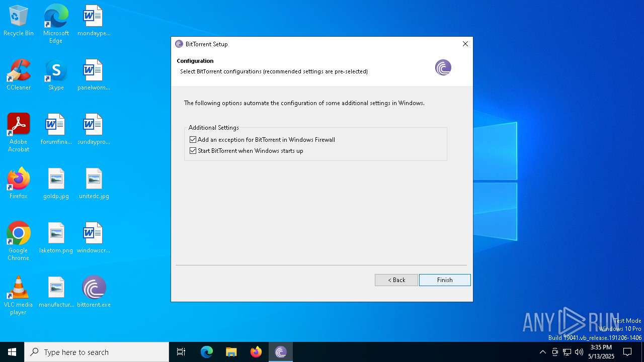Viewport: 644px width, 362px height.
Task: Open File Explorer from the taskbar
Action: pyautogui.click(x=231, y=352)
